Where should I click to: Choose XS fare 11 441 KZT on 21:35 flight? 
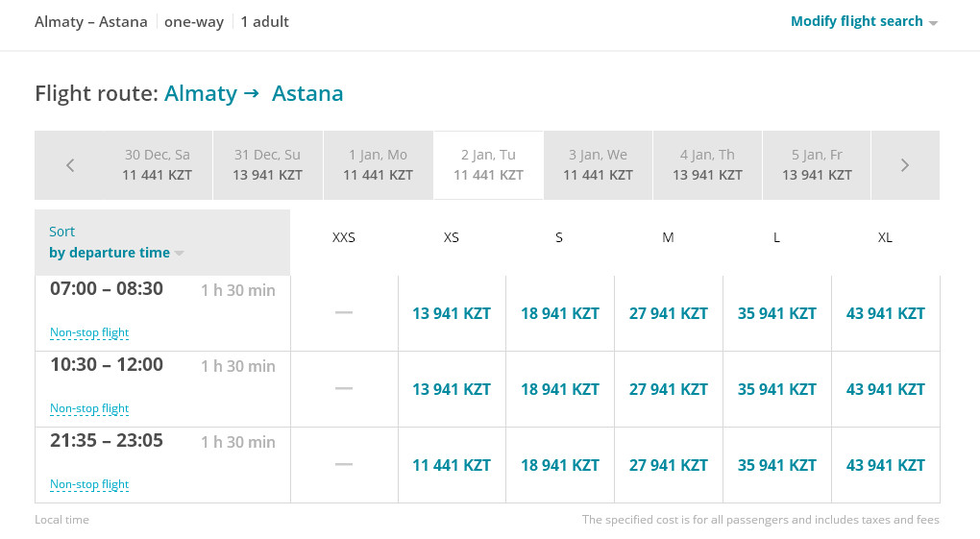[x=452, y=465]
